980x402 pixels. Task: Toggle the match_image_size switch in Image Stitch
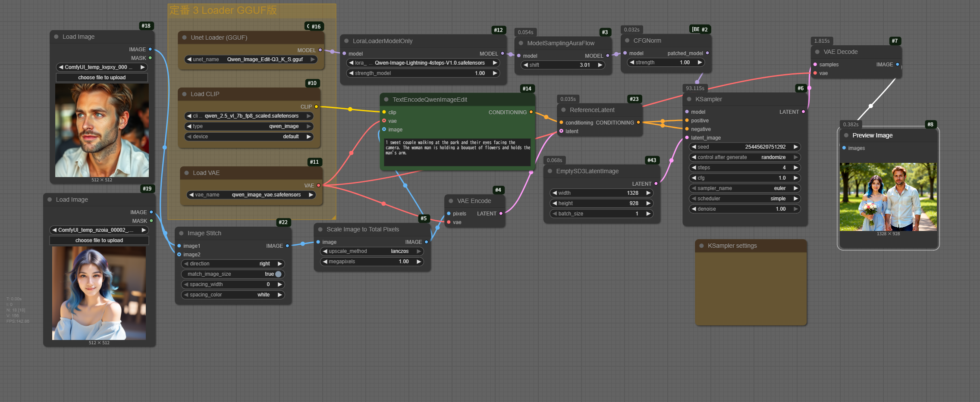click(278, 274)
